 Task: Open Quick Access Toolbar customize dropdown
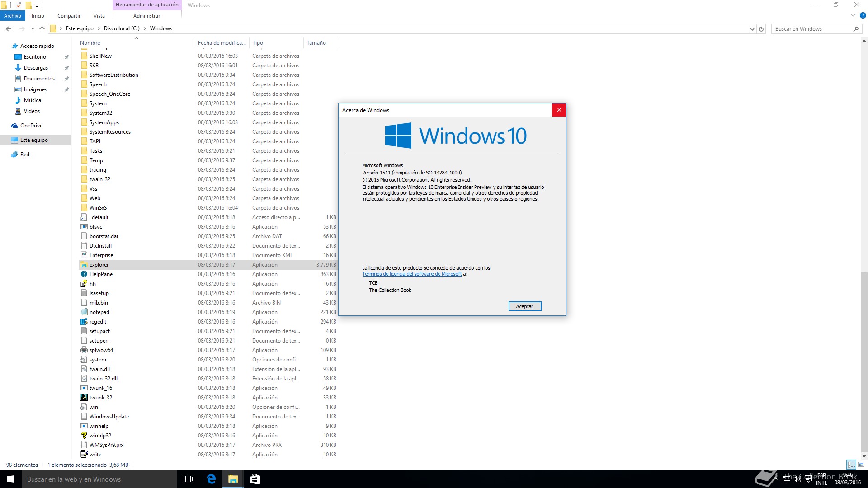point(37,5)
